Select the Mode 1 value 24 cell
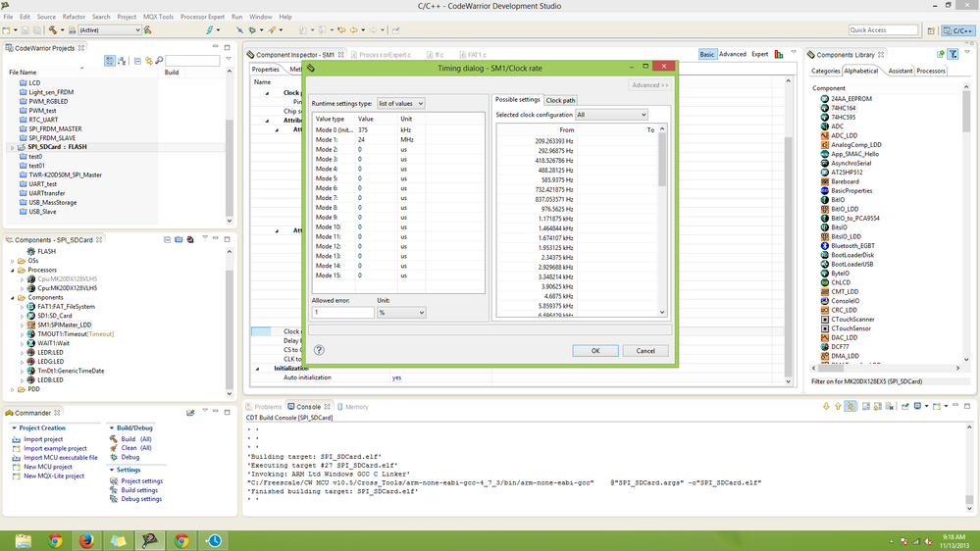Screen dimensions: 980x551 point(377,140)
